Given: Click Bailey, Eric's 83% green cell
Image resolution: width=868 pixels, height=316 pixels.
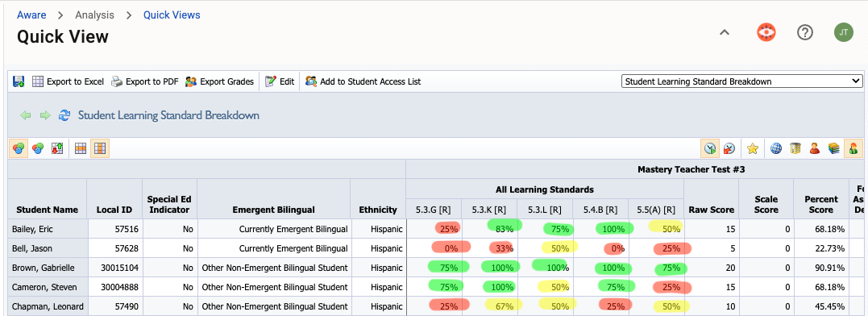Looking at the screenshot, I should pyautogui.click(x=489, y=229).
